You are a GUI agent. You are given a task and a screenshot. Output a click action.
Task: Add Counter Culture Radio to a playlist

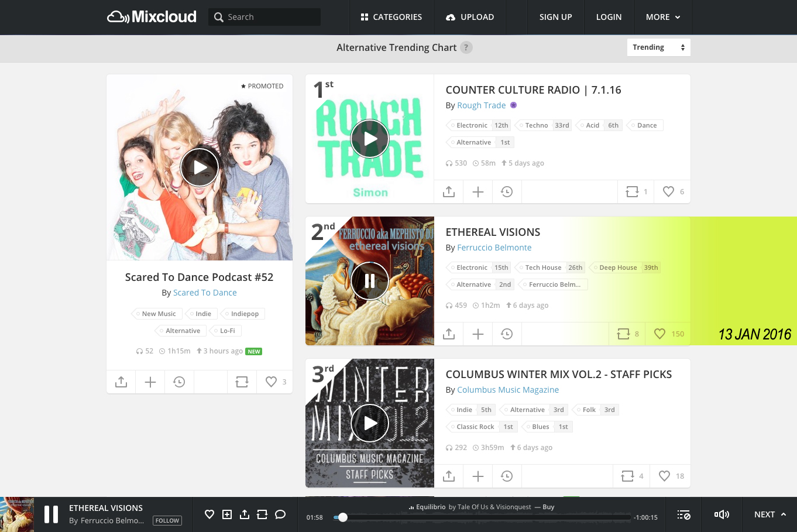[478, 191]
